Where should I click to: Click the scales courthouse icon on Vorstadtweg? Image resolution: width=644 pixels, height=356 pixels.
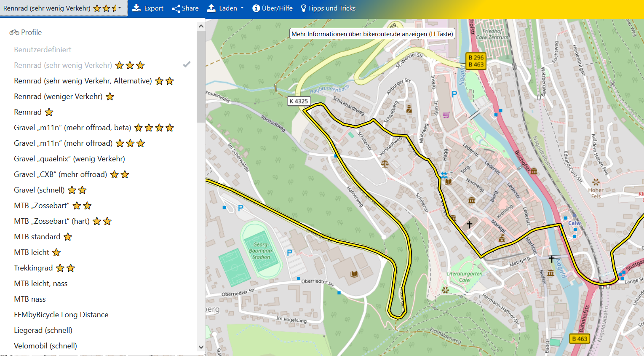(x=385, y=163)
